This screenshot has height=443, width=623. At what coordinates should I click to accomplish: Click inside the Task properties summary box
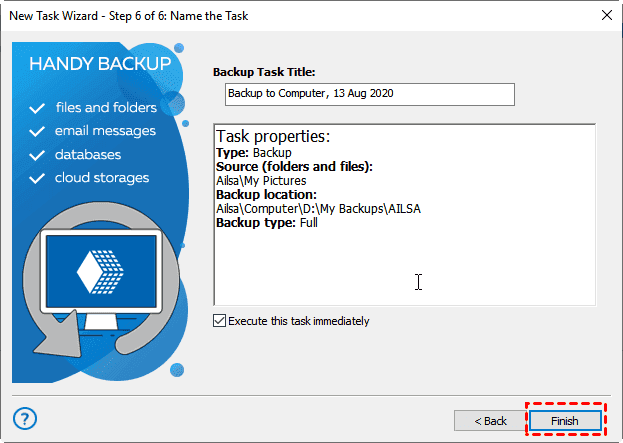(404, 260)
